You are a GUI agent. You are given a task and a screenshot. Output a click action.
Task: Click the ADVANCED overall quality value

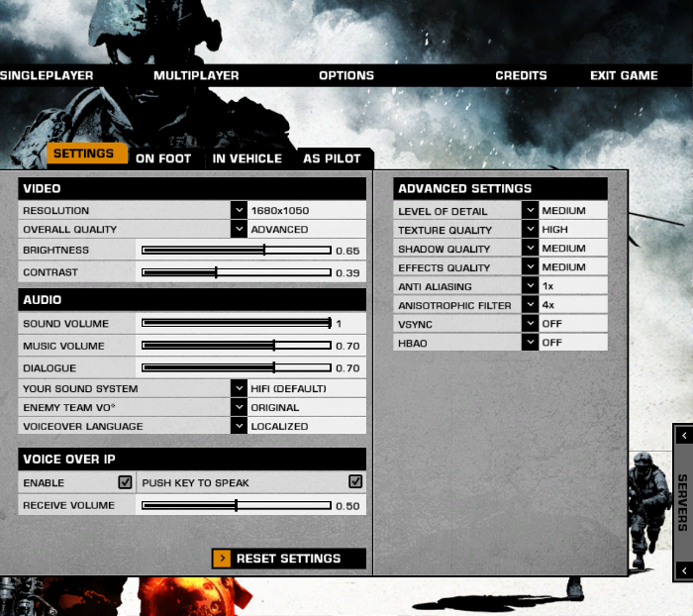(280, 230)
